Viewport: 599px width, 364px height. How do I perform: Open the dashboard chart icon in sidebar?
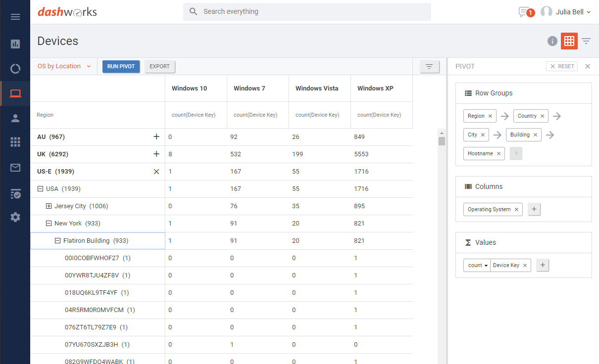pos(15,44)
